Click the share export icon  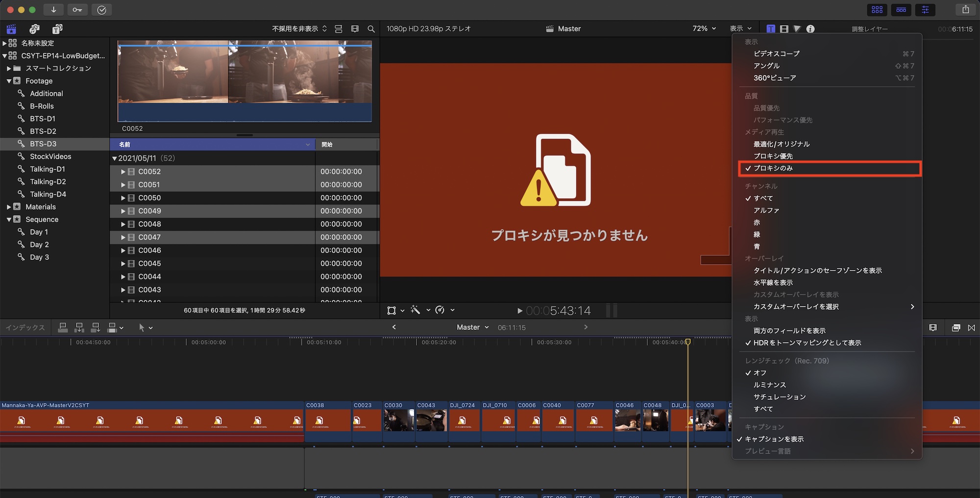click(x=965, y=10)
